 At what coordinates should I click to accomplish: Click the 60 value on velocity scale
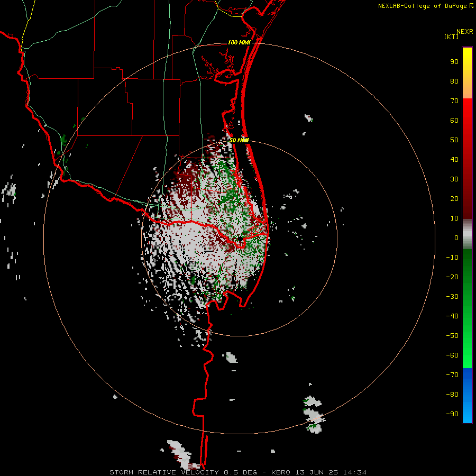tap(454, 120)
